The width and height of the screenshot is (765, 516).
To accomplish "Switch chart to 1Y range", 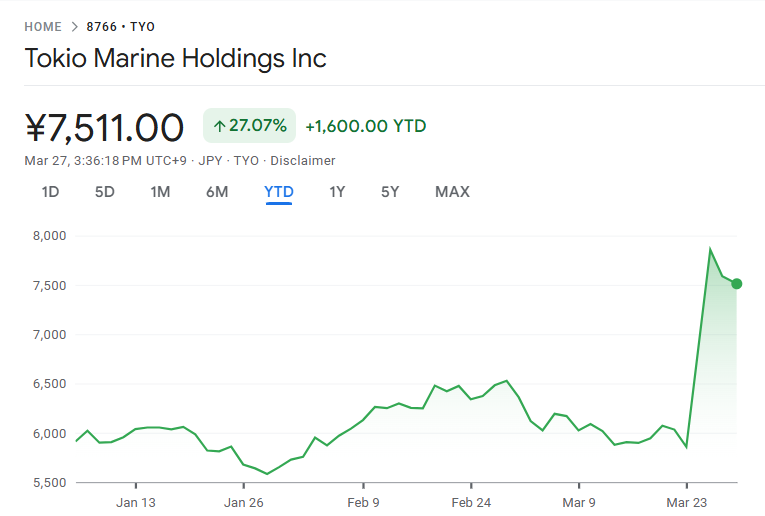I will pos(337,192).
